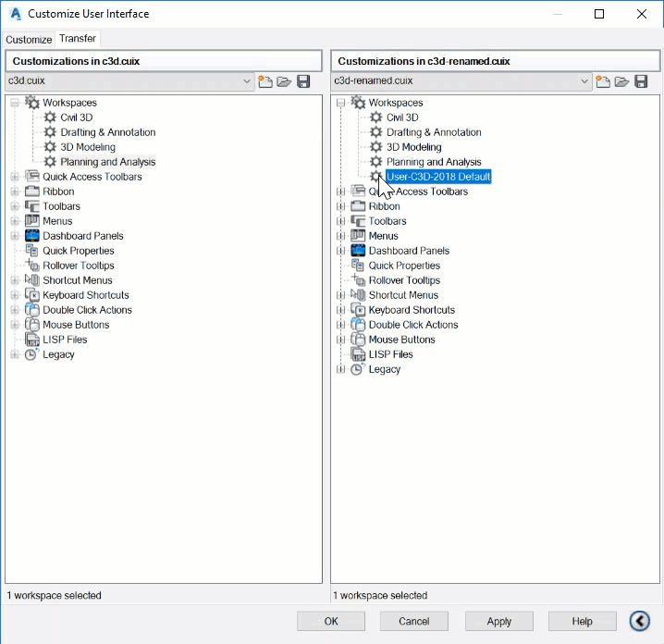Click Legacy clock icon in left tree
Screen dimensions: 664x644
tap(31, 354)
